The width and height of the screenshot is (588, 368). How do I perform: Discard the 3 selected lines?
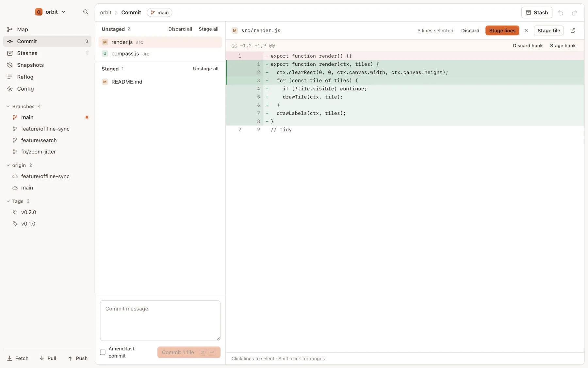click(x=470, y=30)
